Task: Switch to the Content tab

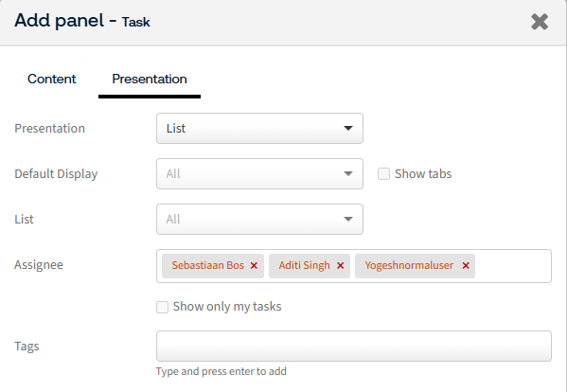Action: click(x=52, y=79)
